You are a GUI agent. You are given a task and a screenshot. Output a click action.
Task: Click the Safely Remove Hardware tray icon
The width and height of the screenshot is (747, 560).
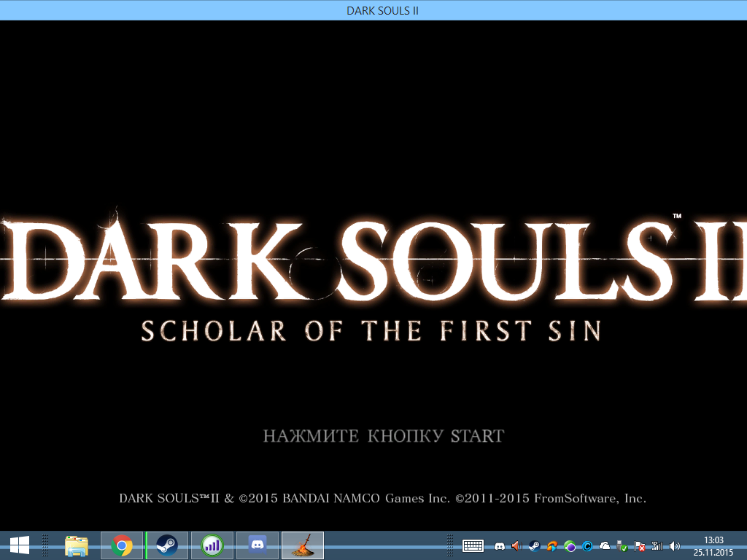[622, 545]
